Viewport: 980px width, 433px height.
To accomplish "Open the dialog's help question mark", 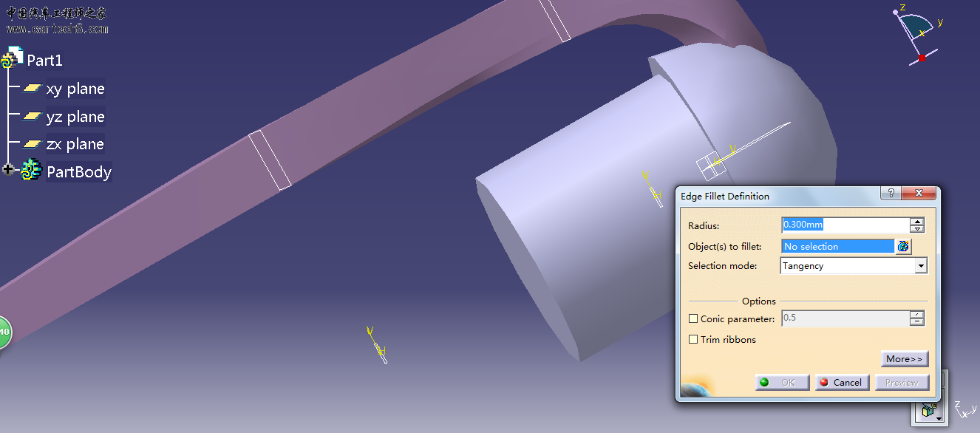I will (891, 194).
